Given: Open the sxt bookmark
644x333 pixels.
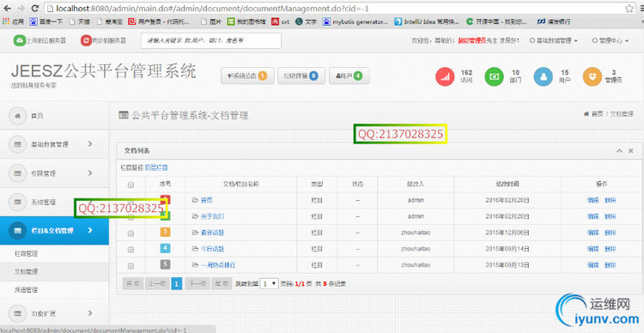Looking at the screenshot, I should pyautogui.click(x=281, y=21).
